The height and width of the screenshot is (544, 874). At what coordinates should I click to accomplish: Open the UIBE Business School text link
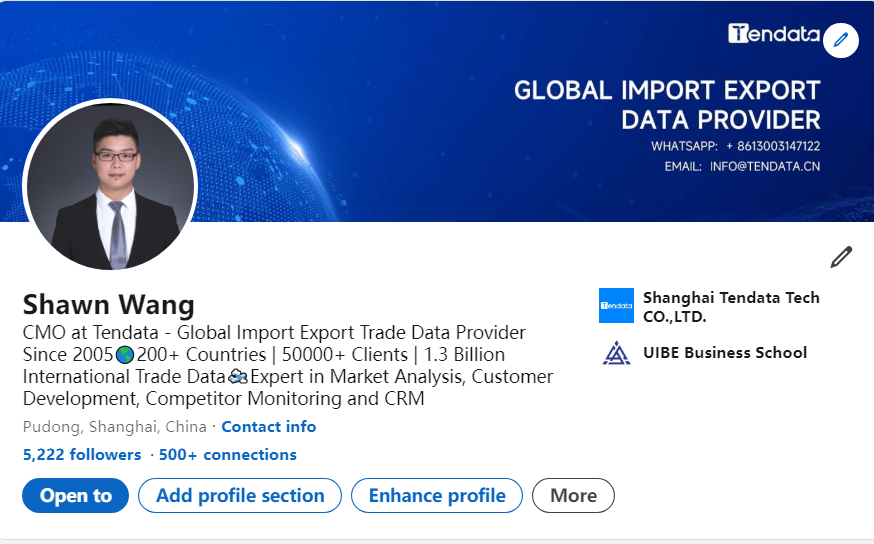[x=725, y=353]
